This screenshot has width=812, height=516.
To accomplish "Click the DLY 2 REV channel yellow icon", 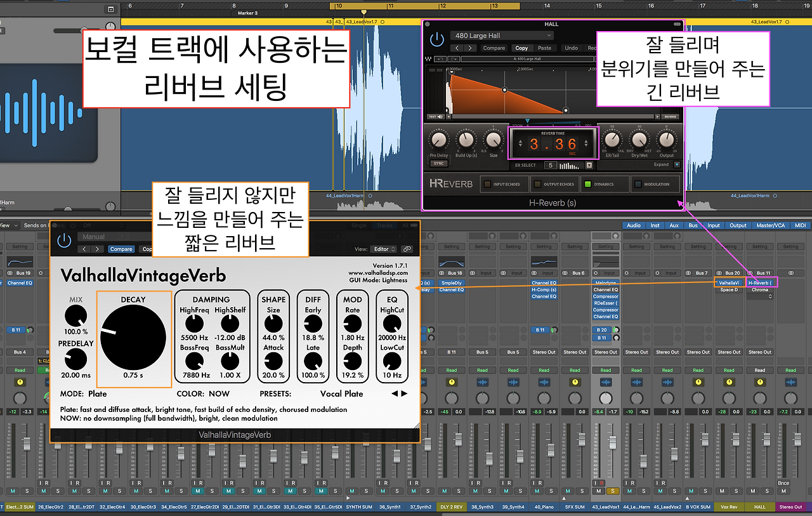I will click(451, 383).
